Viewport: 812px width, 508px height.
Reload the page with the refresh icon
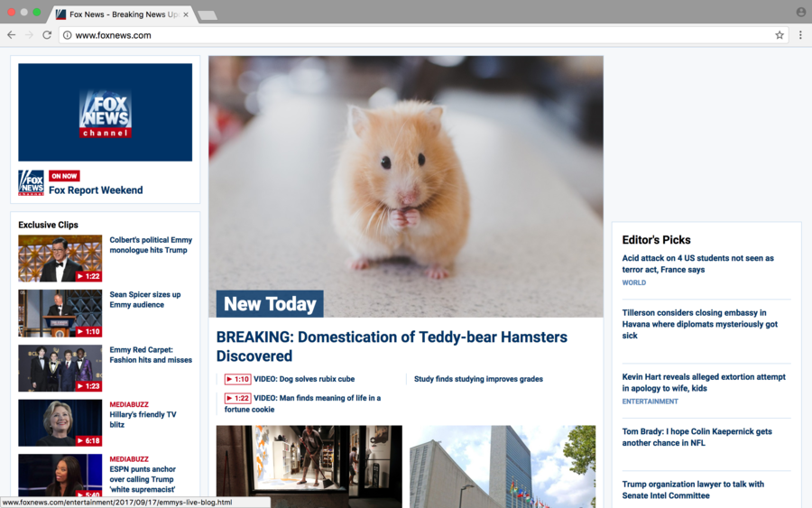coord(47,35)
